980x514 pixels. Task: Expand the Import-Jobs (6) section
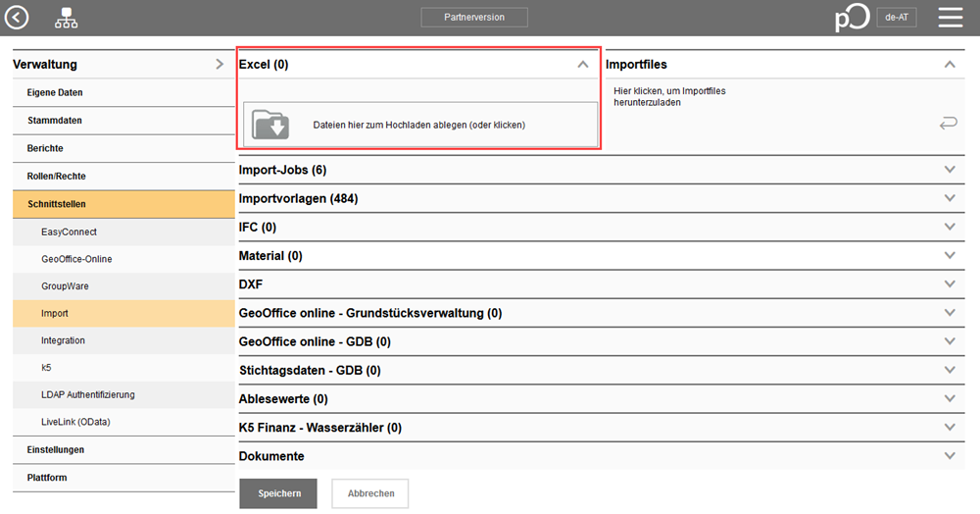click(x=949, y=170)
